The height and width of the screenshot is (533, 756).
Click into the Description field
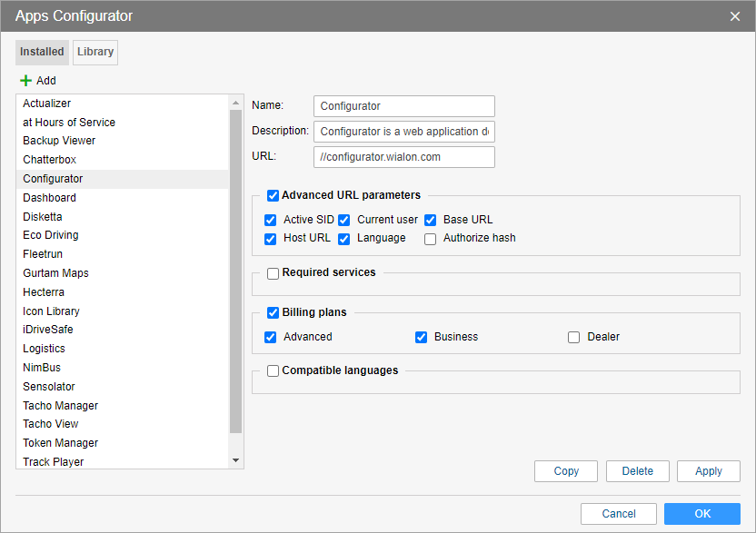tap(404, 132)
